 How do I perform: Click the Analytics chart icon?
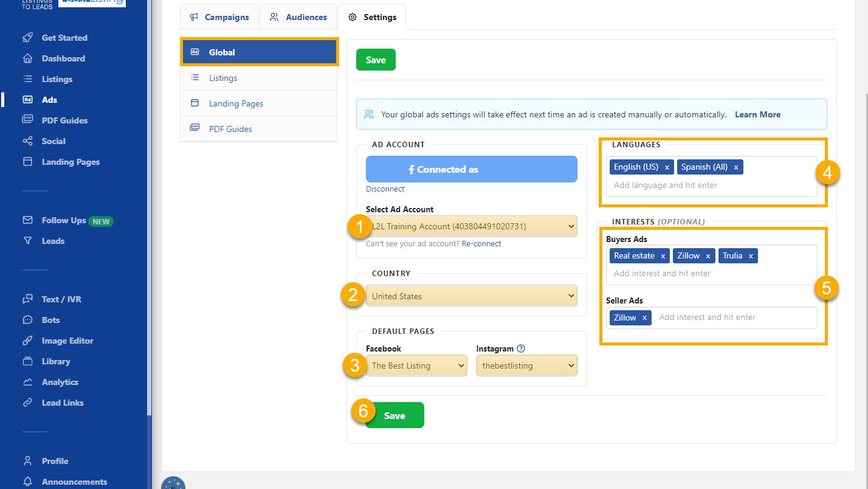pyautogui.click(x=27, y=382)
